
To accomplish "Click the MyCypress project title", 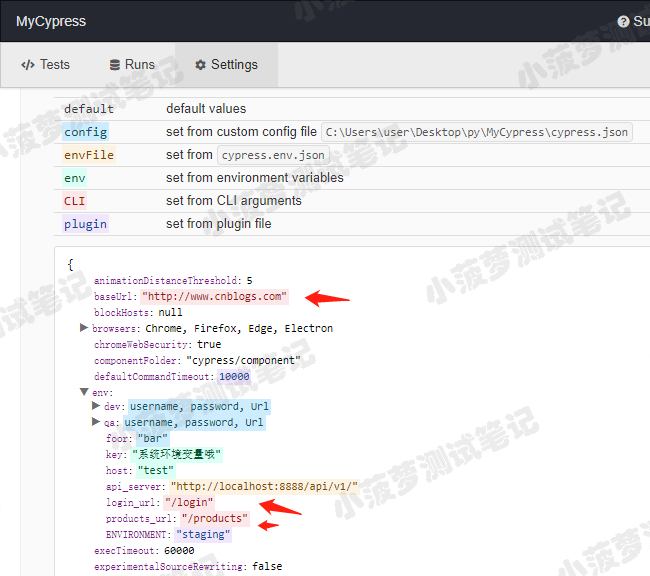I will point(51,21).
